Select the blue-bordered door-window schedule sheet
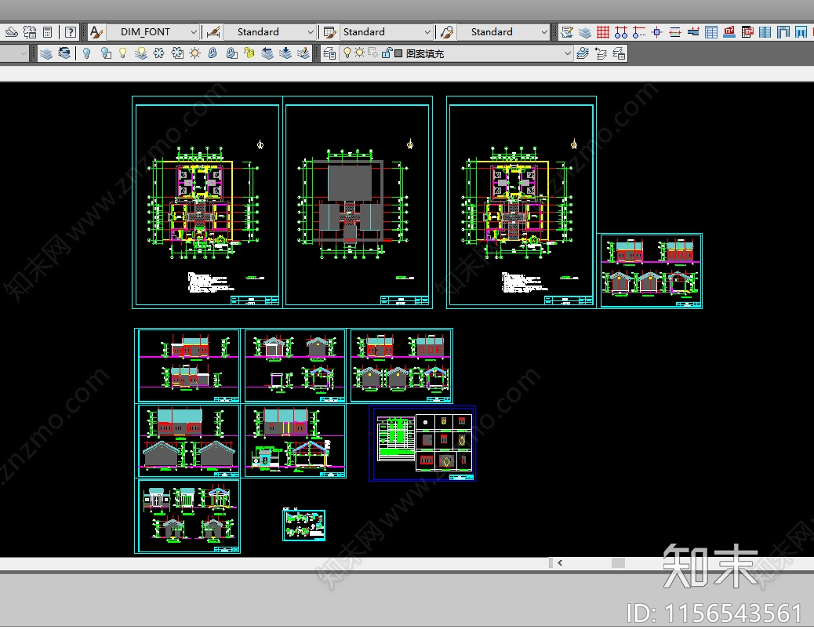This screenshot has height=644, width=814. [423, 443]
